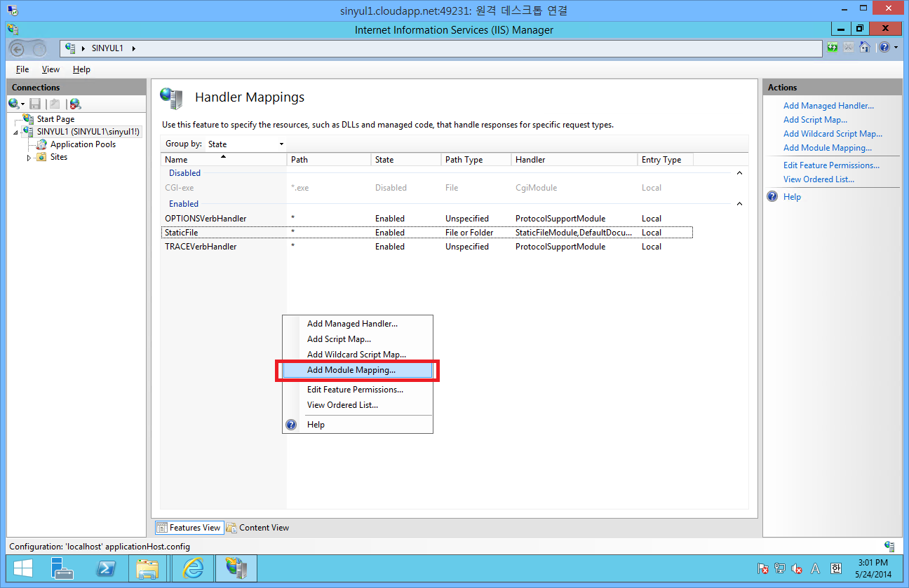Switch to Content View tab
909x588 pixels.
coord(258,528)
